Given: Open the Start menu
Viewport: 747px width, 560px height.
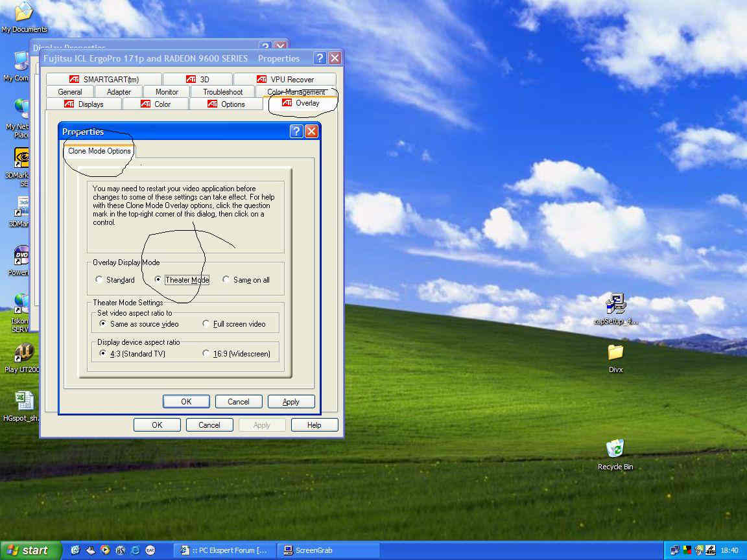Looking at the screenshot, I should tap(30, 550).
